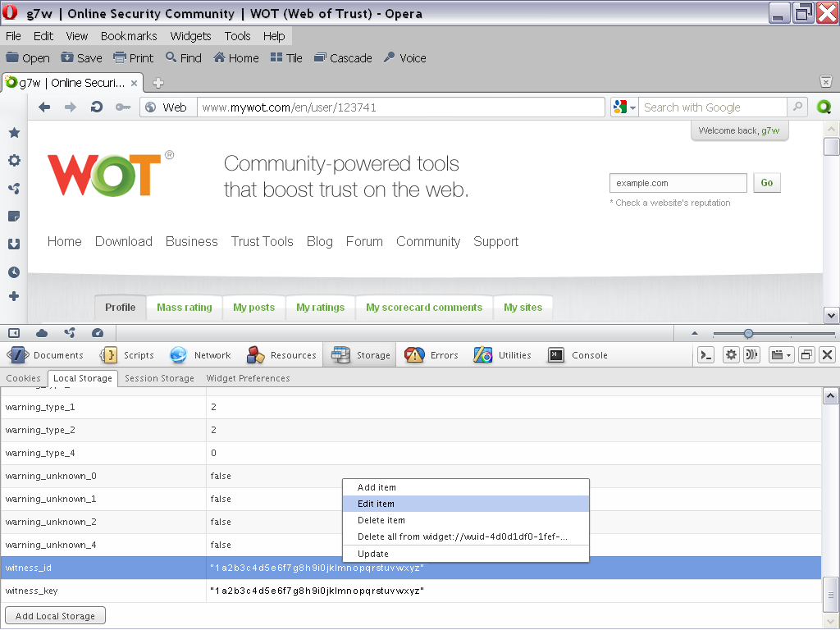Reload the current page
840x630 pixels.
pos(97,107)
